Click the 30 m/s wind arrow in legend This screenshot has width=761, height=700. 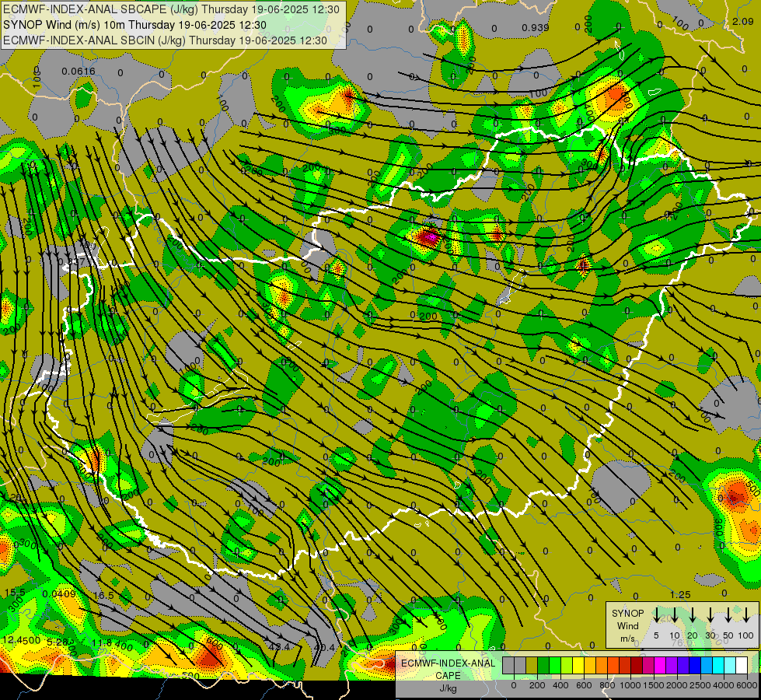click(x=710, y=615)
